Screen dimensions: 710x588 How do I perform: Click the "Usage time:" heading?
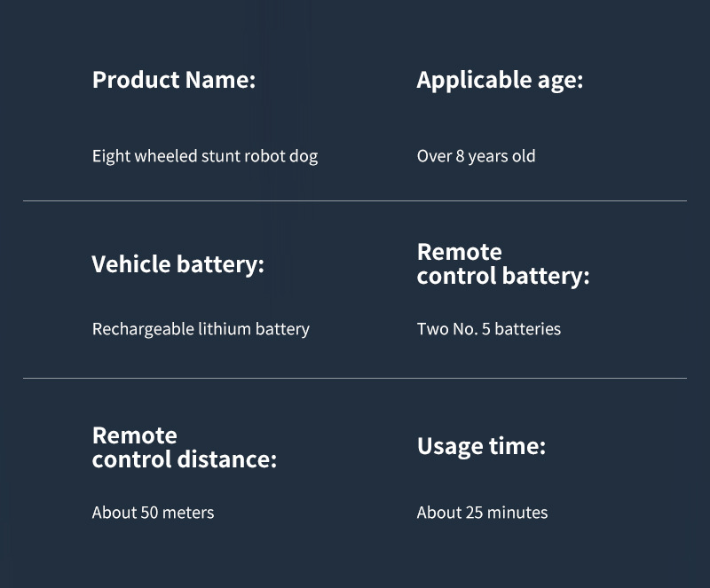pyautogui.click(x=481, y=445)
